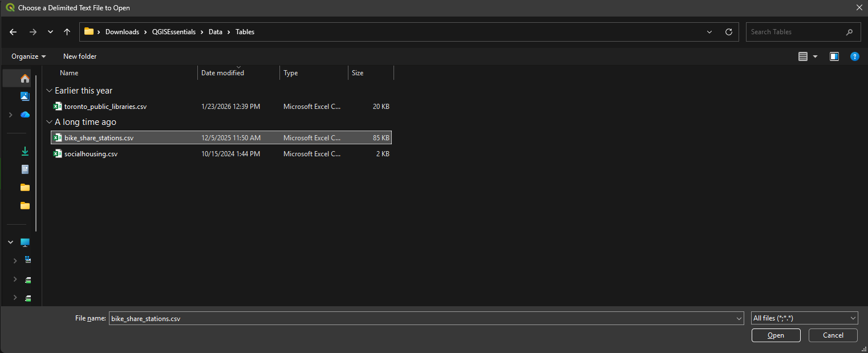Click QGISEssentials in the address breadcrumb
The height and width of the screenshot is (353, 868).
pyautogui.click(x=173, y=32)
